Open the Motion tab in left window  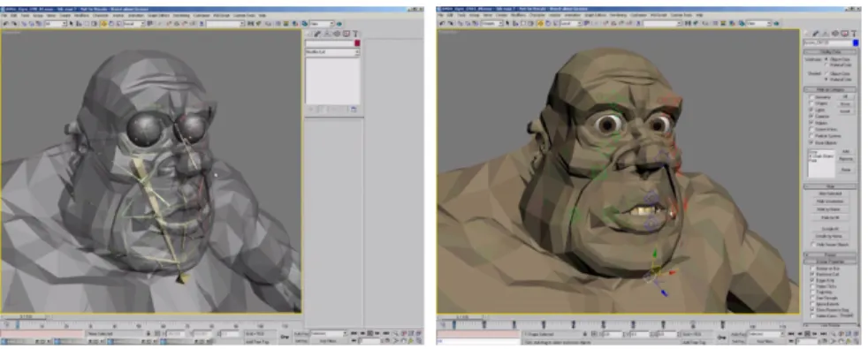coord(337,34)
